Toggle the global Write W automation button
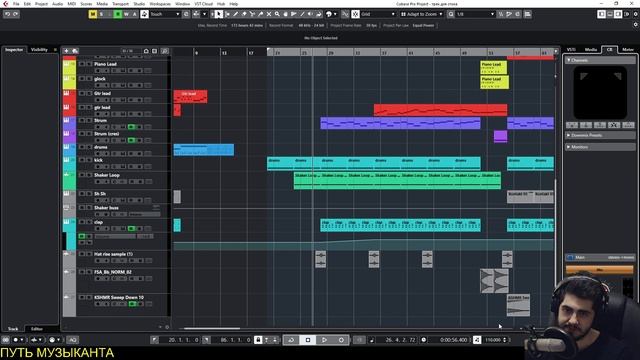This screenshot has width=640, height=360. tap(126, 14)
